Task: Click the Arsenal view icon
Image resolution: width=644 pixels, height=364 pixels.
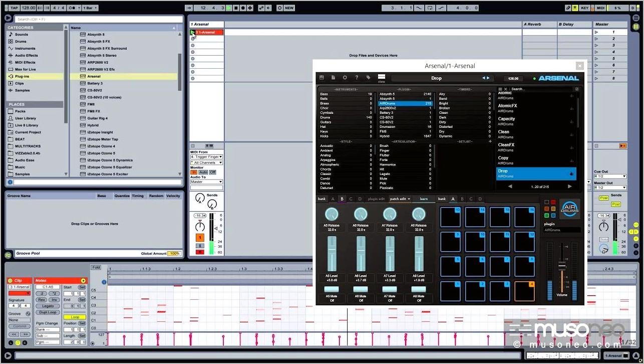Action: tap(382, 78)
